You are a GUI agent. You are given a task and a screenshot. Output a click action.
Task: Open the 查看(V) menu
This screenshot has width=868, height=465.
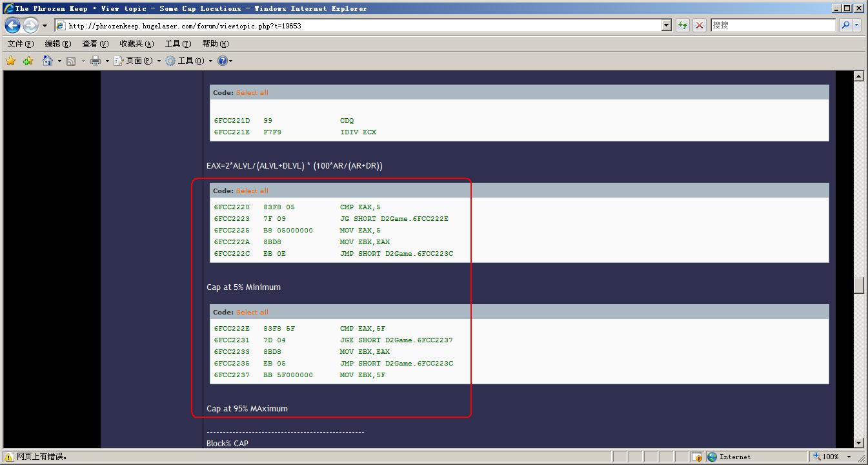click(95, 44)
